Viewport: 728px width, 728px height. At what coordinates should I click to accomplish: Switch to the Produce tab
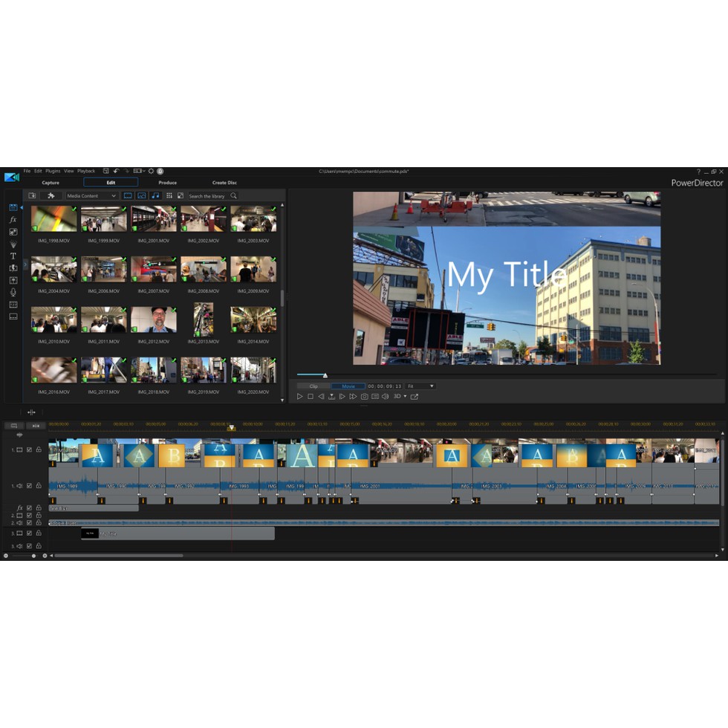click(x=167, y=183)
